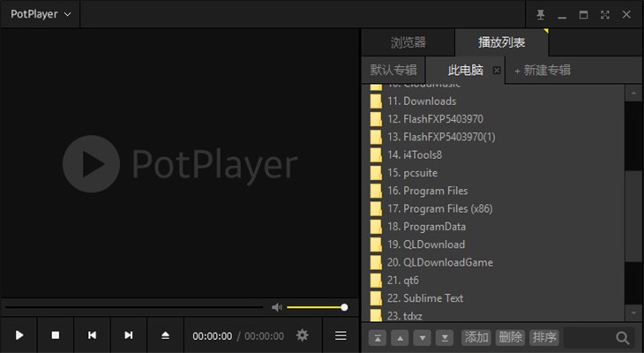Click the playlist vertical scrollbar thumb

click(633, 216)
